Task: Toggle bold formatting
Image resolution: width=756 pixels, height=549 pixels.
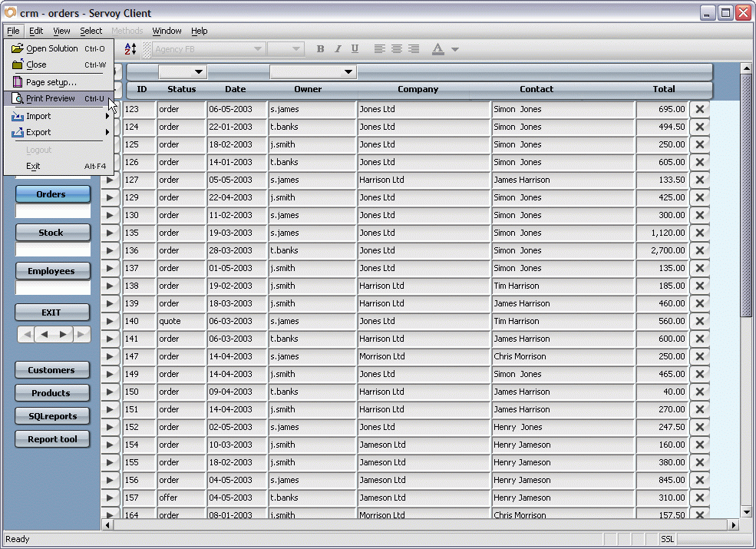Action: [320, 48]
